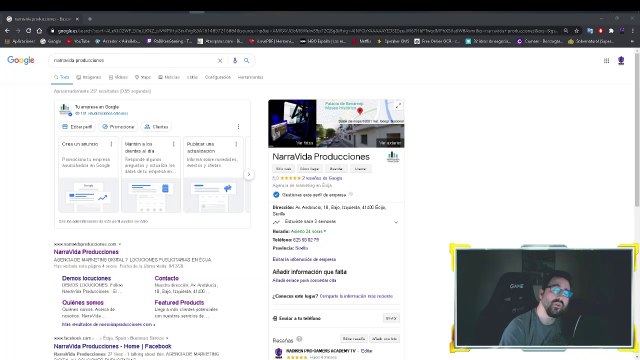640x360 pixels.
Task: Expand the Estuviste hace 2 semanas chevron
Action: (x=396, y=222)
